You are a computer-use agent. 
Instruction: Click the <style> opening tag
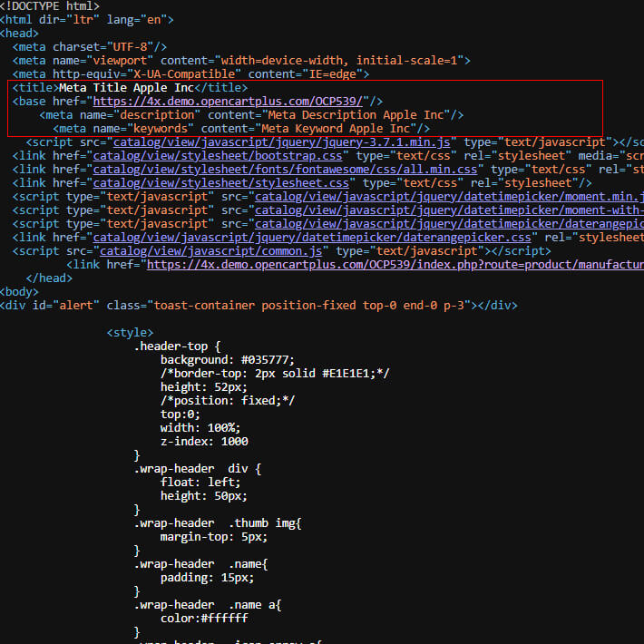[130, 332]
